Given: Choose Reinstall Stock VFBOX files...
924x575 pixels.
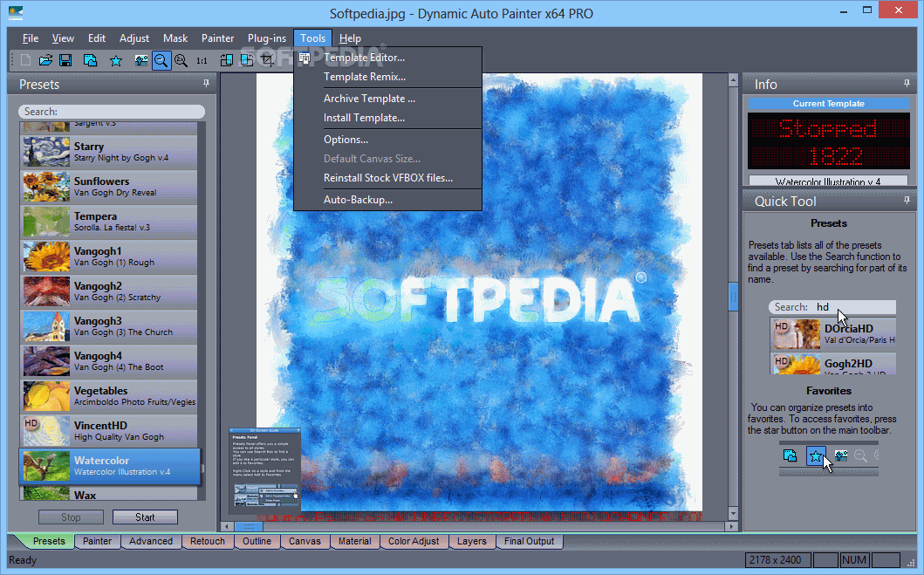Looking at the screenshot, I should (x=387, y=178).
